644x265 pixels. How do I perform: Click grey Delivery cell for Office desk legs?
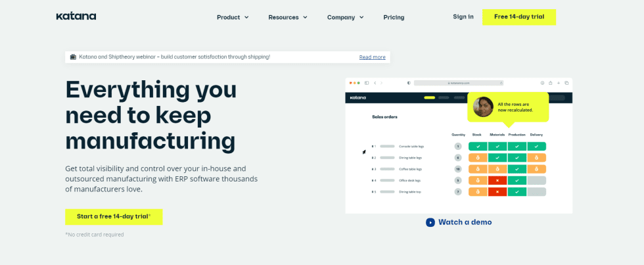(536, 180)
